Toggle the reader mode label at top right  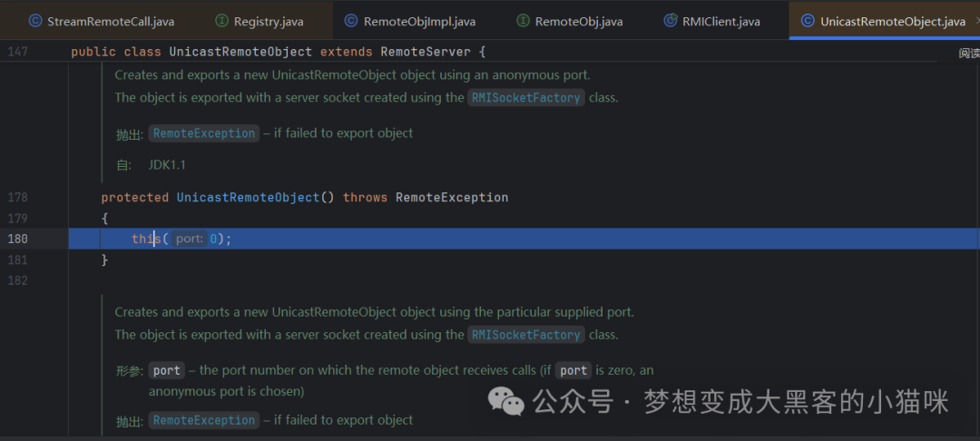(x=969, y=54)
